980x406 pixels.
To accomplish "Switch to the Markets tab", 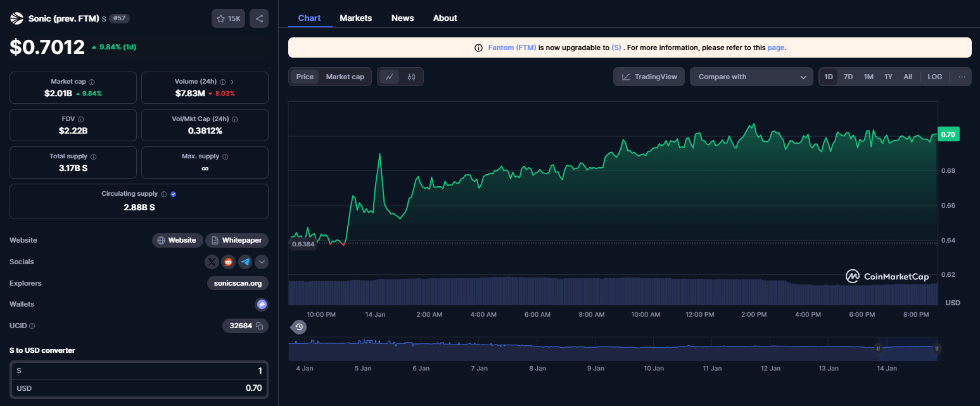I will click(x=355, y=18).
